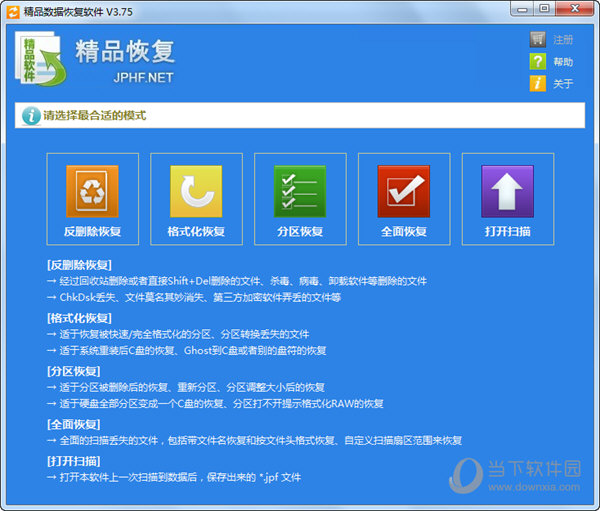Click the orange recycle undelete recovery icon
This screenshot has width=600, height=511.
tap(92, 191)
